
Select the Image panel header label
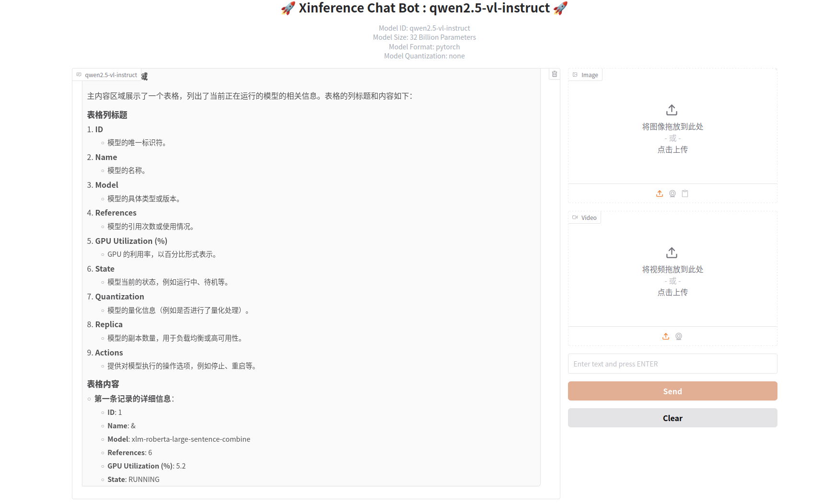590,75
